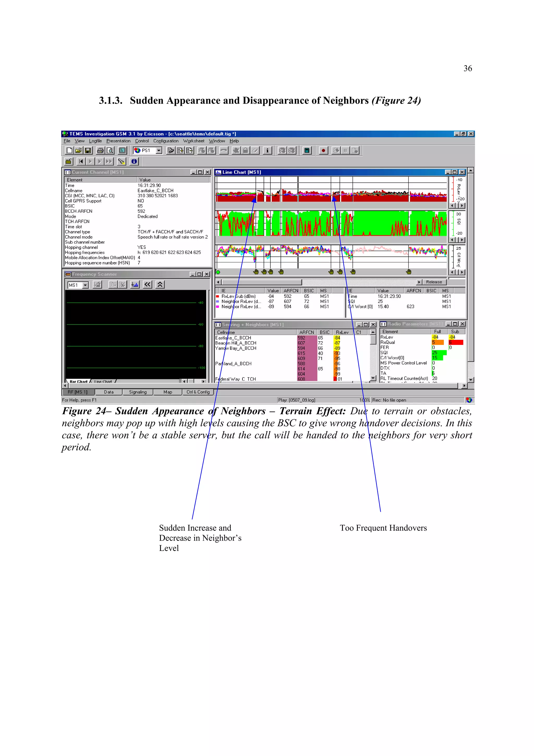Click the Save floppy disk icon
Image resolution: width=534 pixels, height=756 pixels.
[88, 151]
